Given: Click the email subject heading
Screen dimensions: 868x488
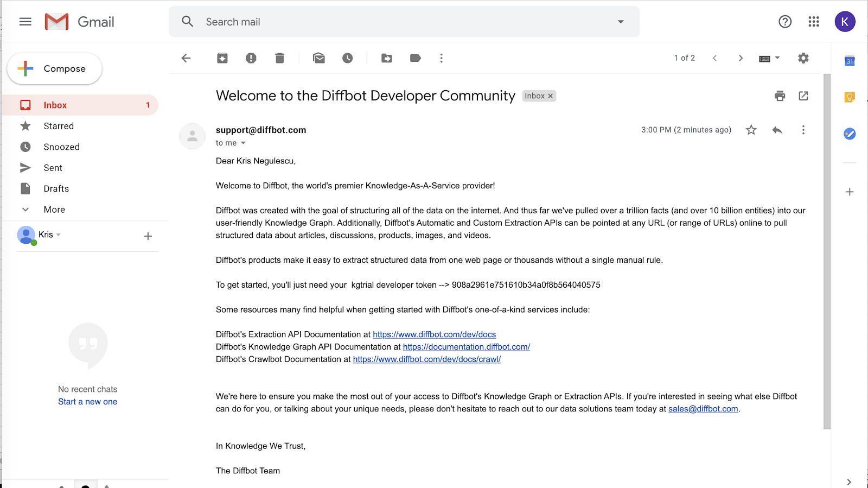Looking at the screenshot, I should [x=366, y=96].
